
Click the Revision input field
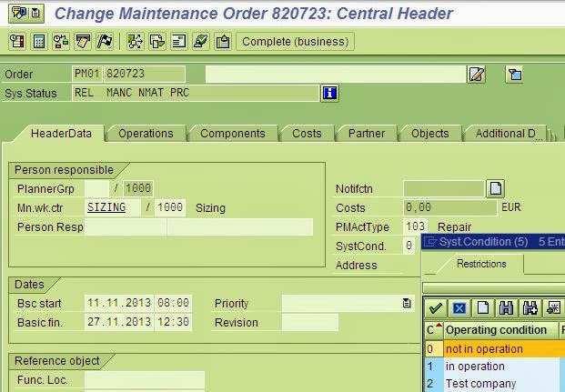(x=310, y=322)
